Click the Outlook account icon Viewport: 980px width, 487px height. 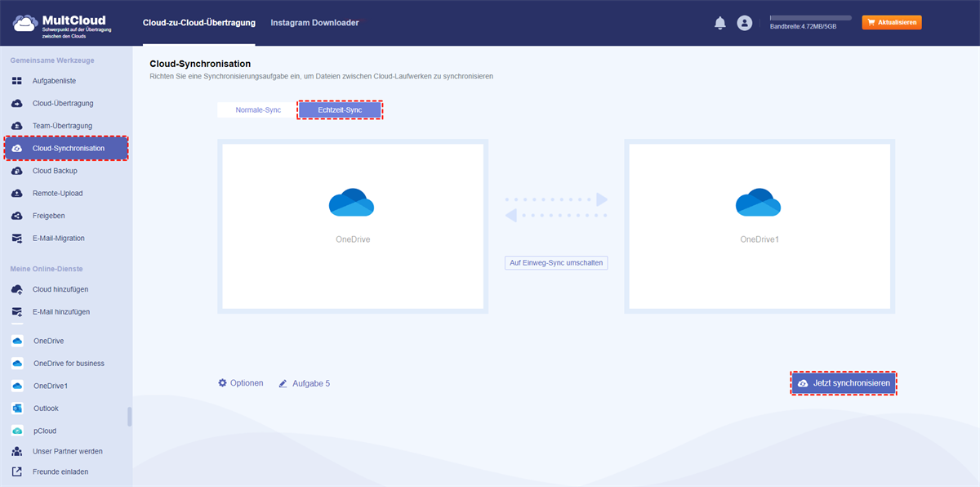tap(17, 409)
